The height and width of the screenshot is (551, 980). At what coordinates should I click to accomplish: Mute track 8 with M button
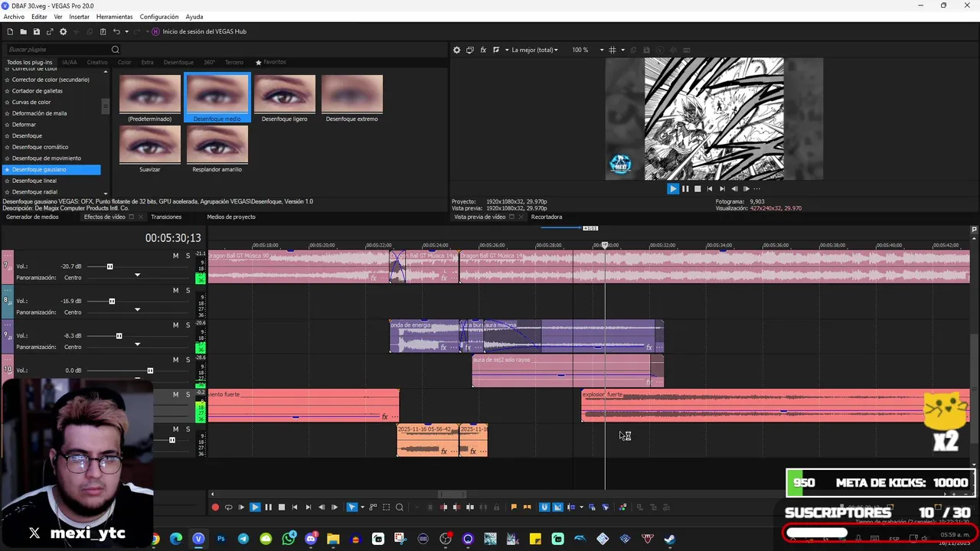coord(175,290)
